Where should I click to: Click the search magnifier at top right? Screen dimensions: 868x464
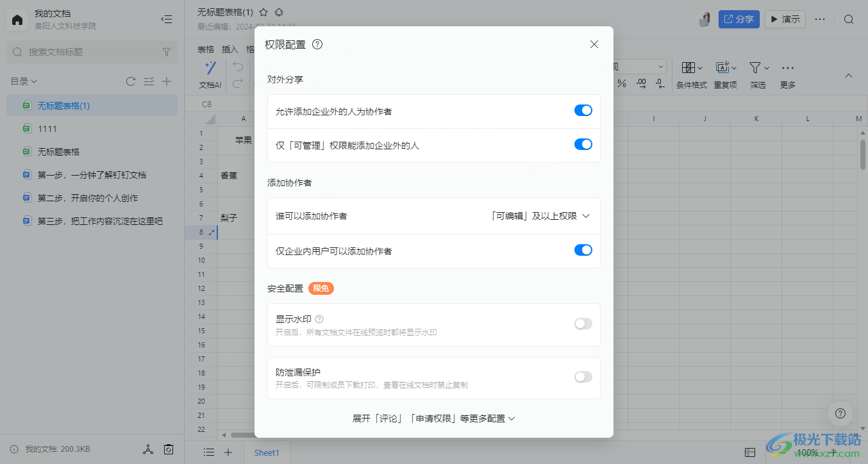pos(849,19)
